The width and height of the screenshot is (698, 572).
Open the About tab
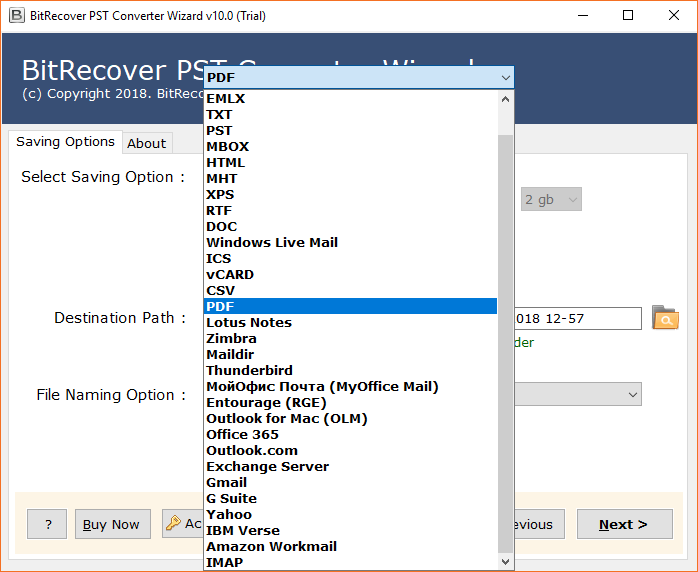click(x=146, y=143)
